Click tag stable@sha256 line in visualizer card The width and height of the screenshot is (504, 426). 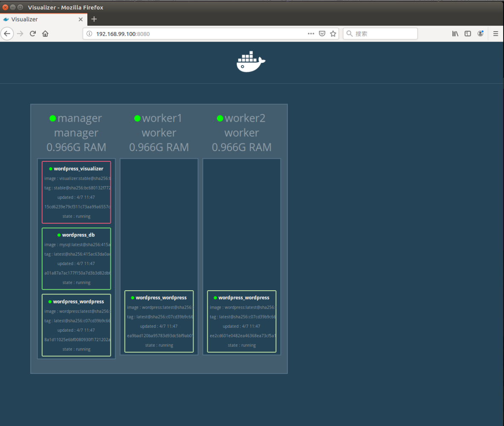[x=78, y=187]
